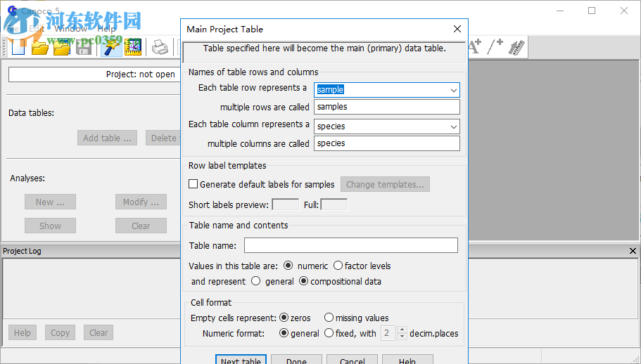The image size is (641, 364).
Task: Launch the magic wand wizard tool
Action: 110,47
